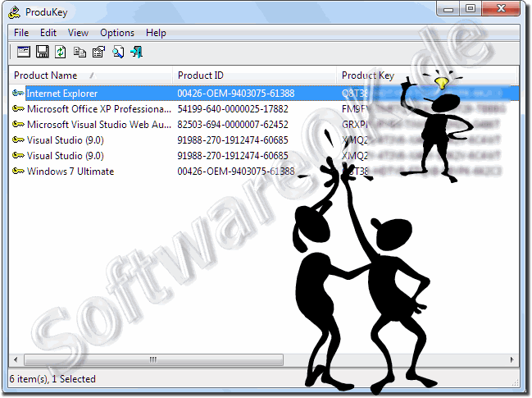The height and width of the screenshot is (398, 532).
Task: Sort by the Product Name column header
Action: coord(90,75)
